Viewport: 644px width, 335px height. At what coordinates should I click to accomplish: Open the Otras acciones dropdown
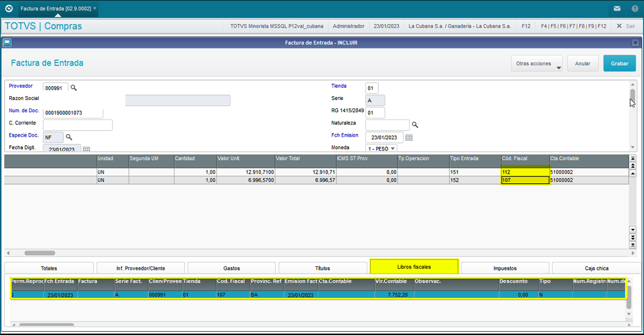click(x=537, y=64)
